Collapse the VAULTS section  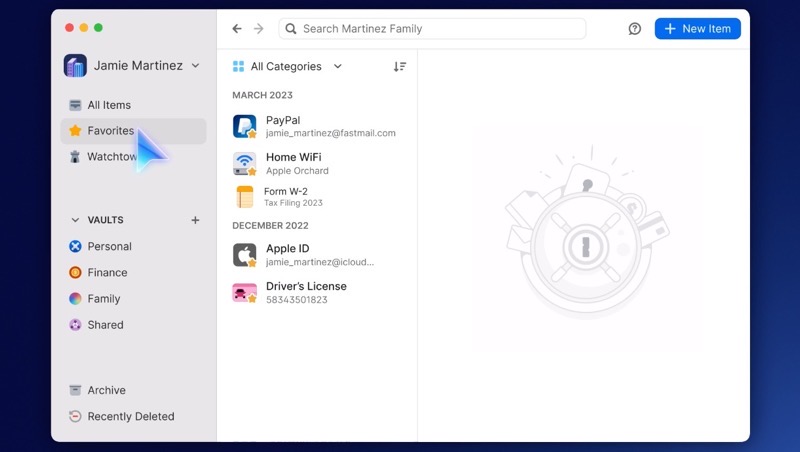[x=75, y=220]
